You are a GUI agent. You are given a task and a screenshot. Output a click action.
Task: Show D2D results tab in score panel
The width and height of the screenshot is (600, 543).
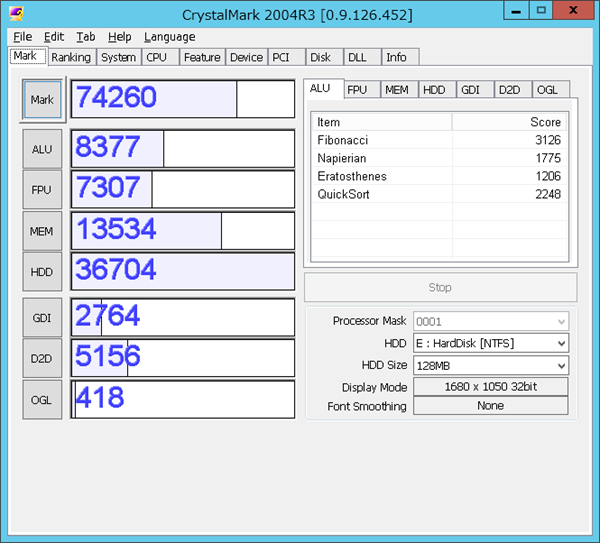(513, 90)
